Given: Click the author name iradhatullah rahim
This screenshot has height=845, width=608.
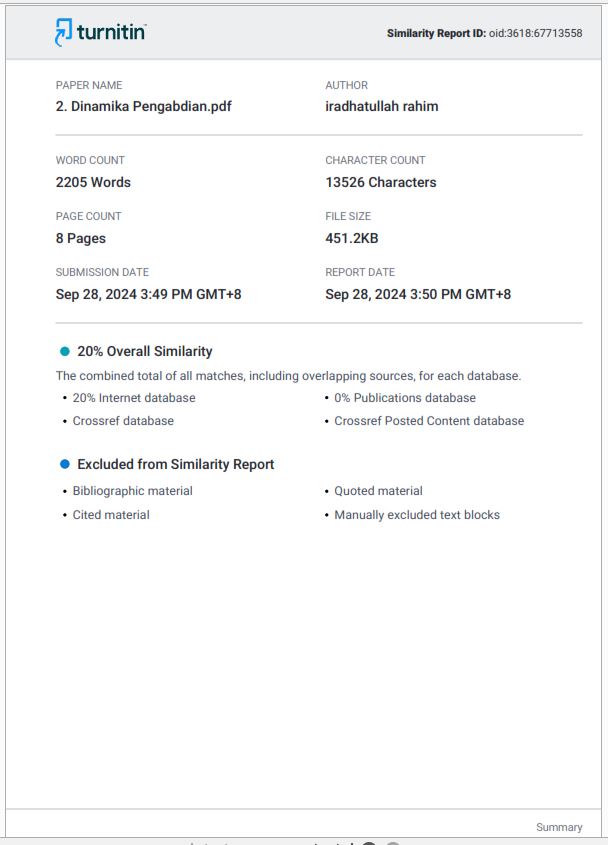Looking at the screenshot, I should 382,106.
